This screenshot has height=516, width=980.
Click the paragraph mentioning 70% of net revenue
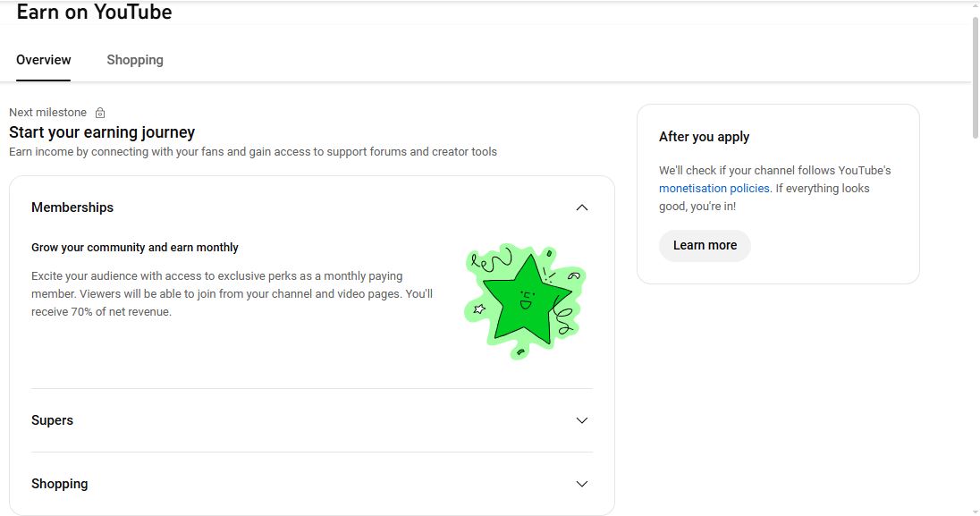tap(232, 294)
